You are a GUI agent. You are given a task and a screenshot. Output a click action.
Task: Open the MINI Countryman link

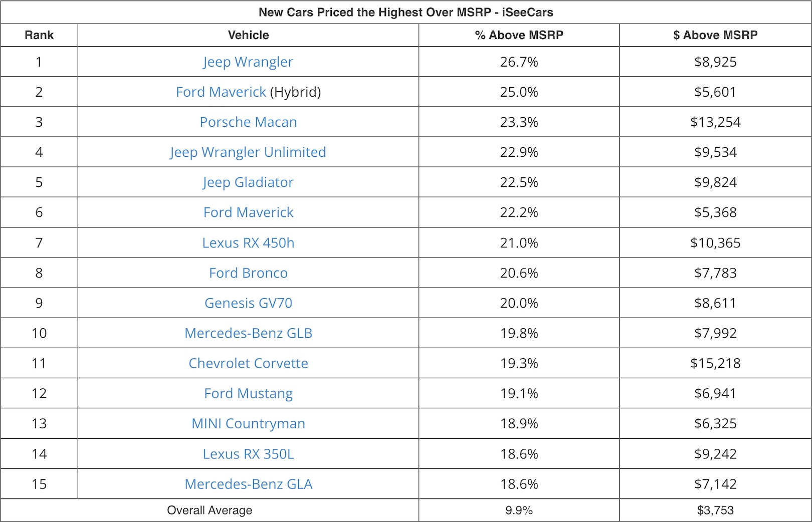(248, 423)
